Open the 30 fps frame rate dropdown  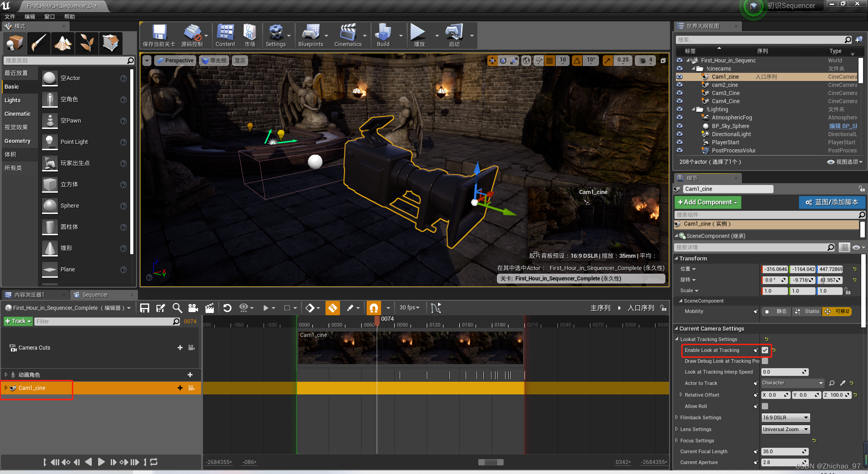[409, 308]
